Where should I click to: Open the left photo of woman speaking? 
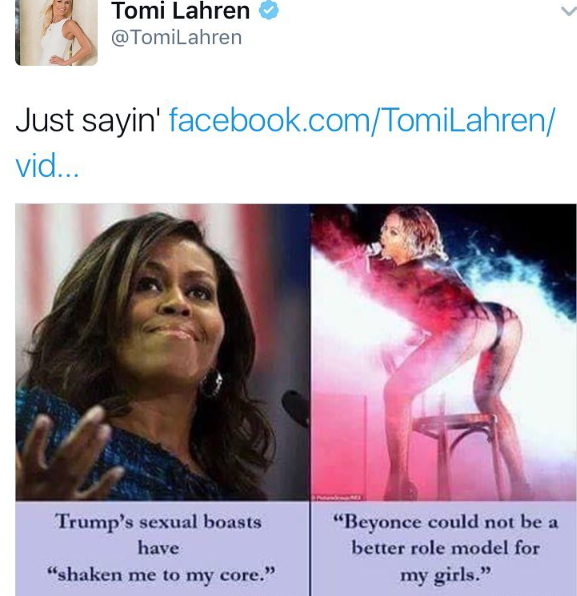tap(162, 352)
